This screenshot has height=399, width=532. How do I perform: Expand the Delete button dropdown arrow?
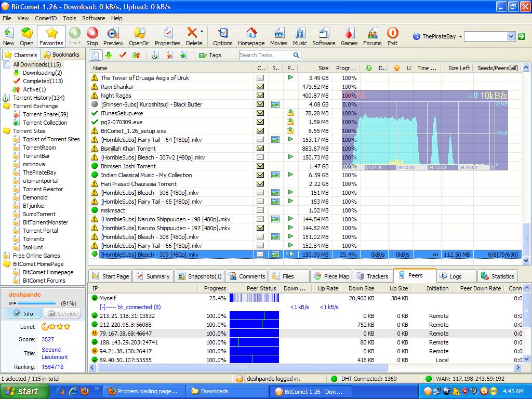coord(202,32)
